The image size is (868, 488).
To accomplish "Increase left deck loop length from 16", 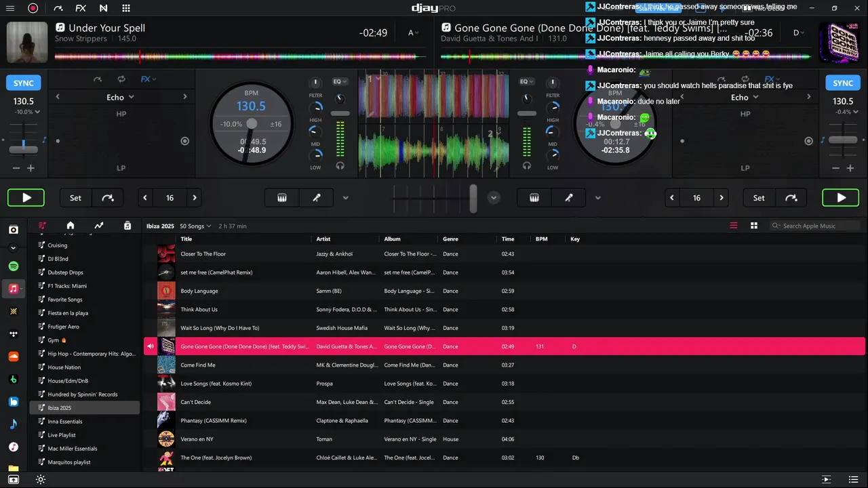I will pyautogui.click(x=195, y=198).
